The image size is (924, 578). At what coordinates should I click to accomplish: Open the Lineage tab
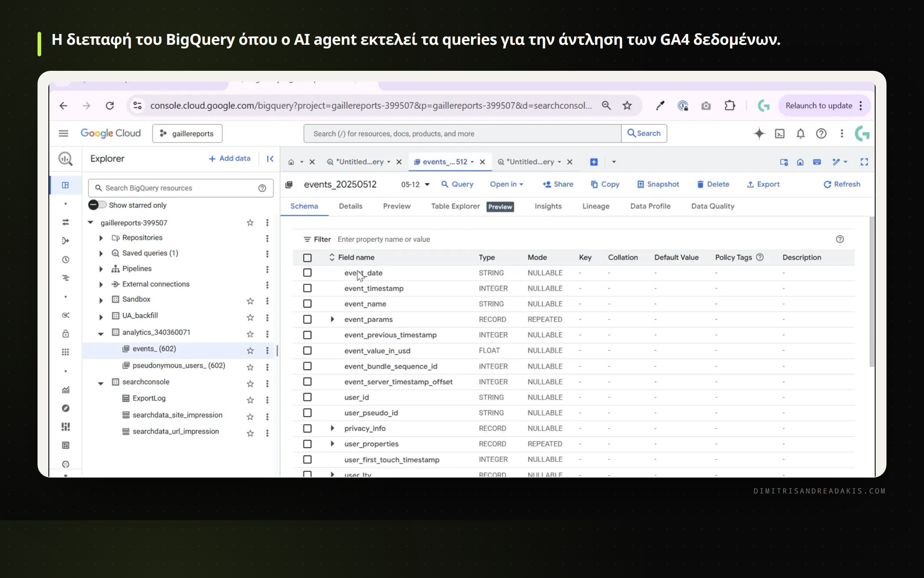pos(596,206)
